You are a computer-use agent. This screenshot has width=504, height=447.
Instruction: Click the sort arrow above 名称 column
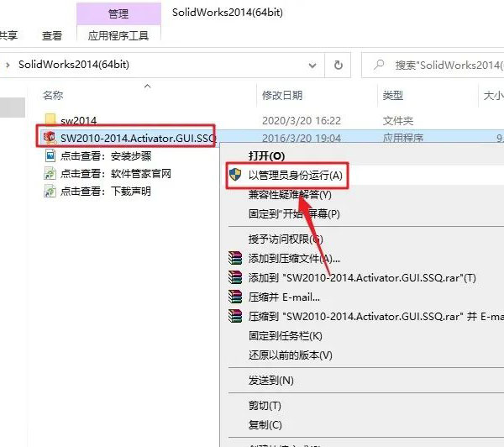(x=148, y=87)
